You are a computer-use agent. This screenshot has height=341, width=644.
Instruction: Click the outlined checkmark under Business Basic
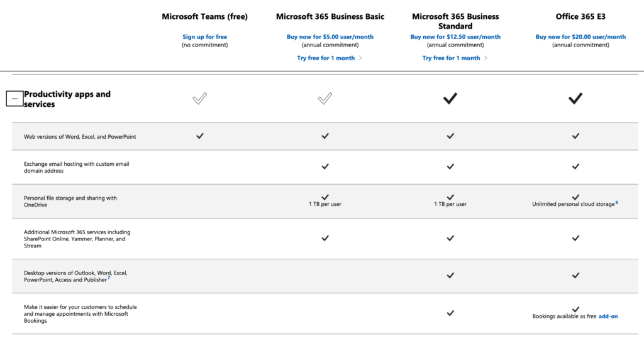click(x=325, y=99)
